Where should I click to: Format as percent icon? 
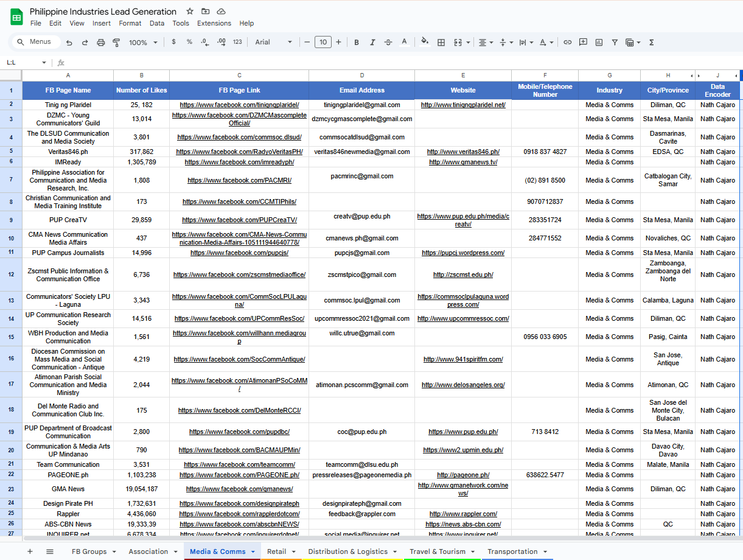(x=189, y=42)
